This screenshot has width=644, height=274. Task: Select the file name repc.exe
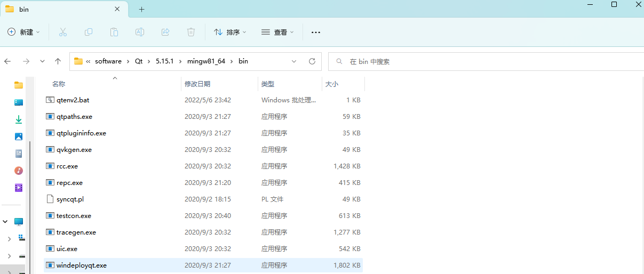click(x=69, y=182)
